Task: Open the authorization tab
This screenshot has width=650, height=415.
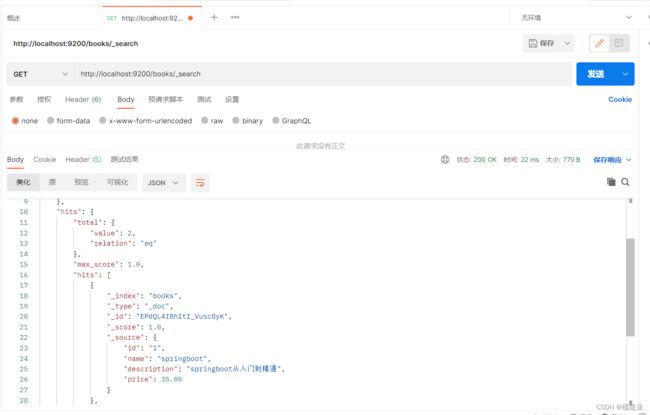Action: [44, 100]
